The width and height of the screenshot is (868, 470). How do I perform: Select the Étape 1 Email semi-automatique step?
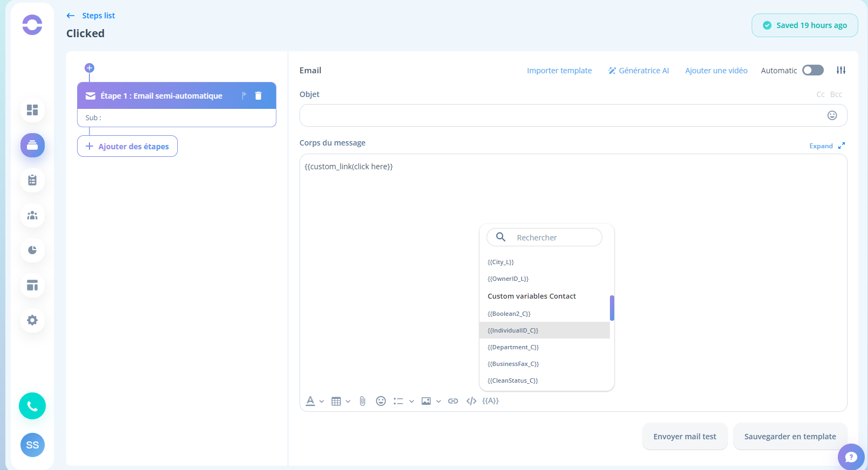[x=177, y=95]
